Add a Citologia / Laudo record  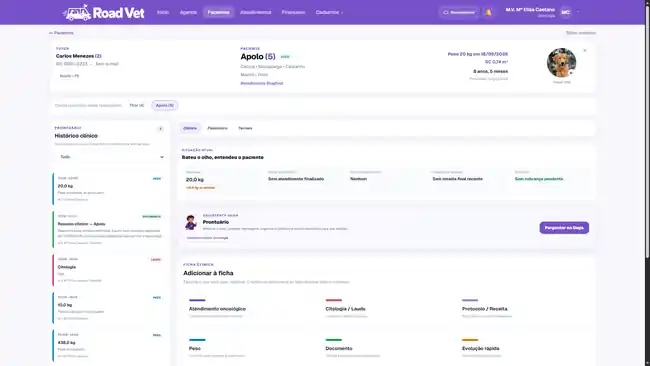coord(386,309)
